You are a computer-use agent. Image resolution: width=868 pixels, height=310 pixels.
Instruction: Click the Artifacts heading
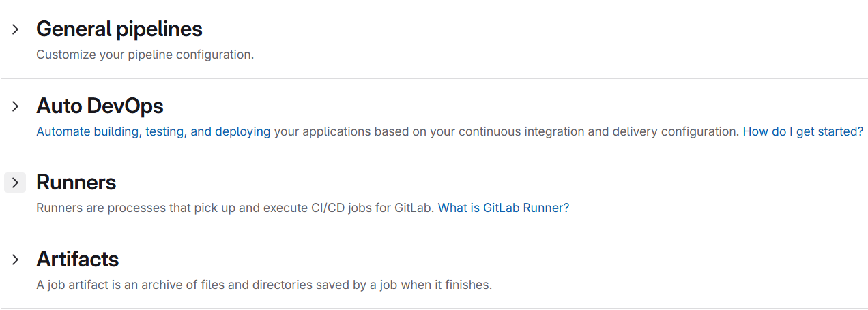pos(77,260)
